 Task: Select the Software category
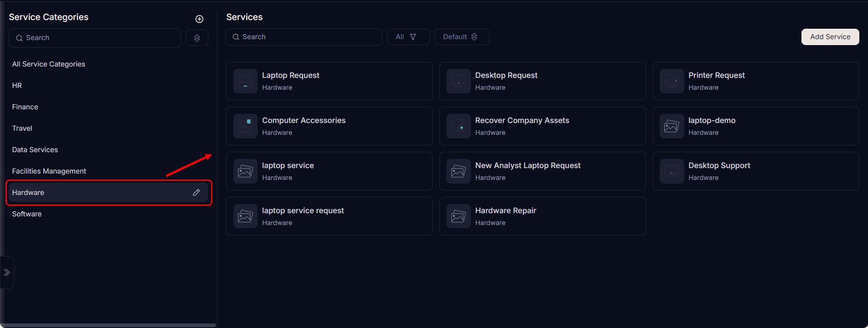27,214
